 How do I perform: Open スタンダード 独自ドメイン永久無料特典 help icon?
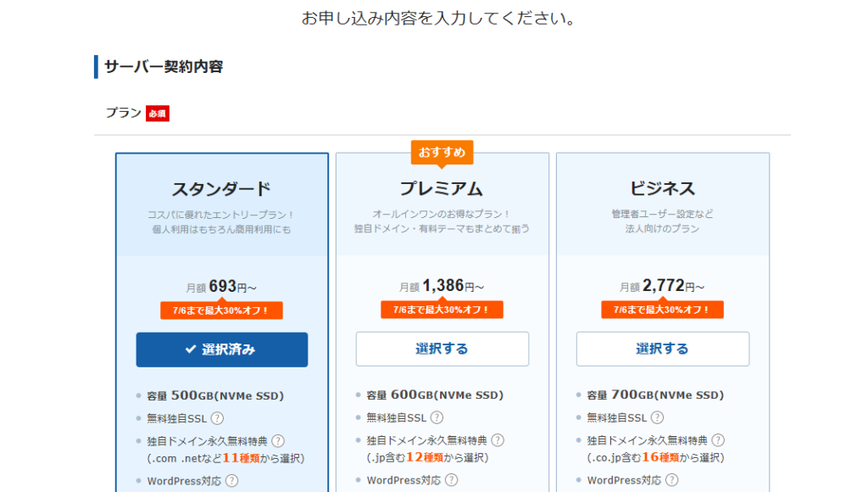(278, 441)
